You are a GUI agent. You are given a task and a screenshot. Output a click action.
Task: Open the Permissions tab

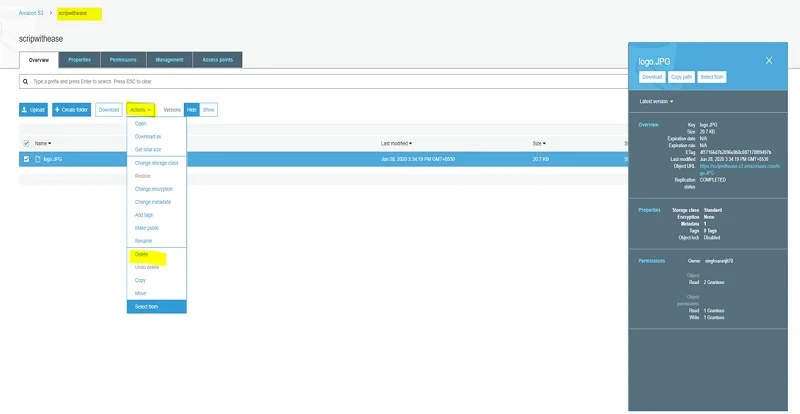pyautogui.click(x=123, y=60)
